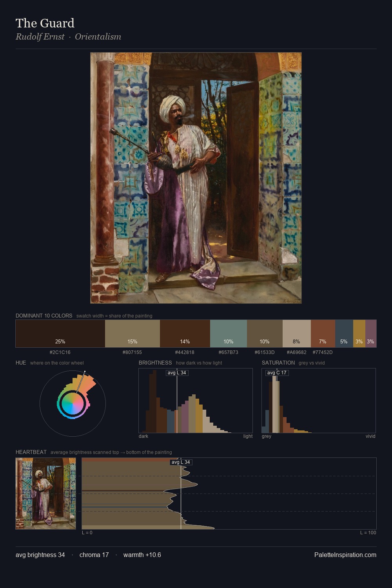The image size is (392, 588).
Task: Click the 'L = 0' axis label
Action: coord(87,533)
